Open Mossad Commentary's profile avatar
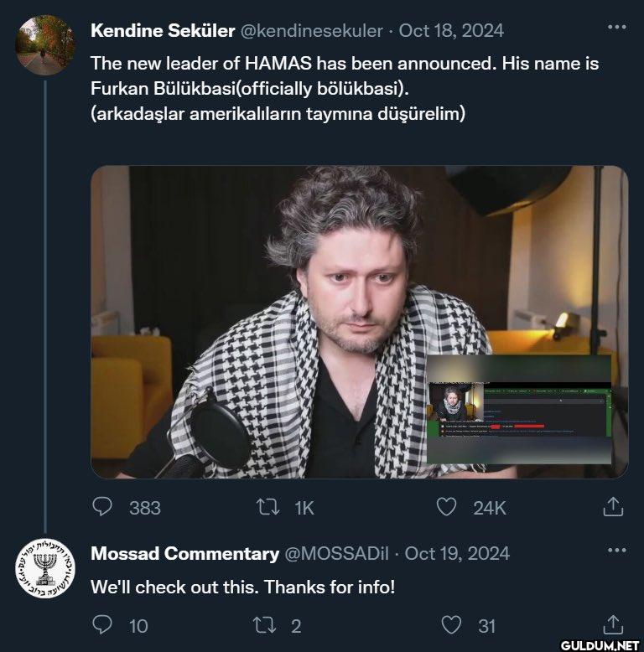This screenshot has height=652, width=644. coord(45,569)
